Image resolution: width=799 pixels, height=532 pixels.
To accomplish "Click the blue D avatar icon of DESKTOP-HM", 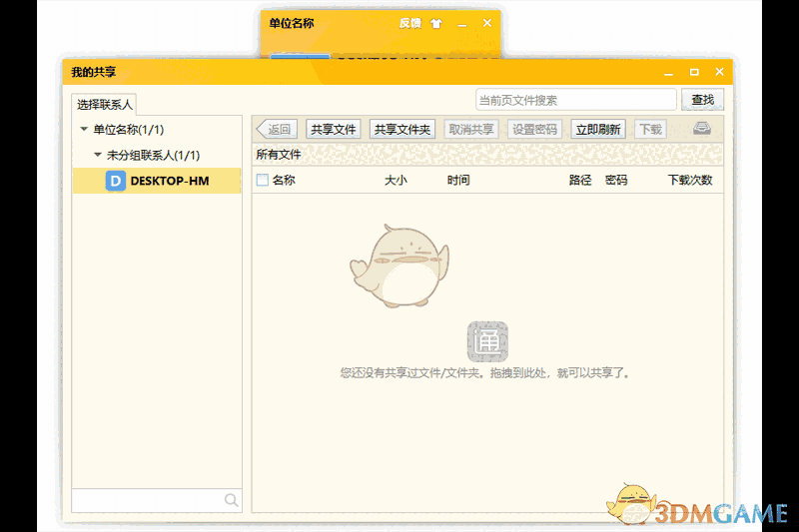I will 116,181.
